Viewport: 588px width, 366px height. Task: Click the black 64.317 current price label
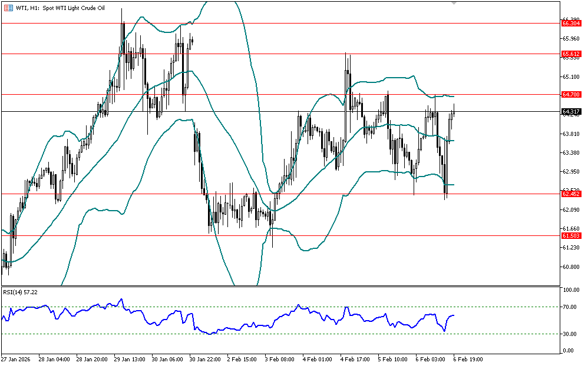(x=572, y=111)
